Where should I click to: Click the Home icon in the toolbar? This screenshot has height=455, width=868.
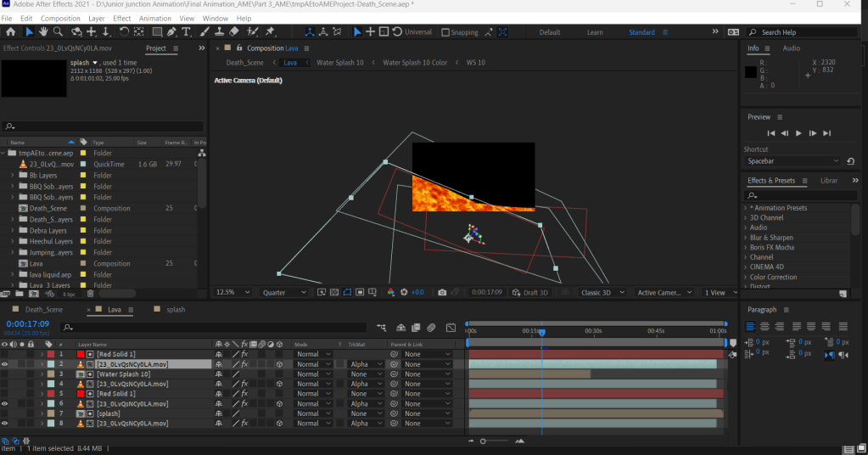click(11, 32)
